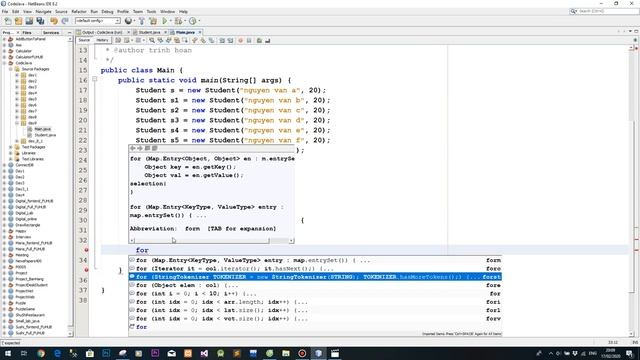Click the back arrow in the documentation popup

[133, 149]
